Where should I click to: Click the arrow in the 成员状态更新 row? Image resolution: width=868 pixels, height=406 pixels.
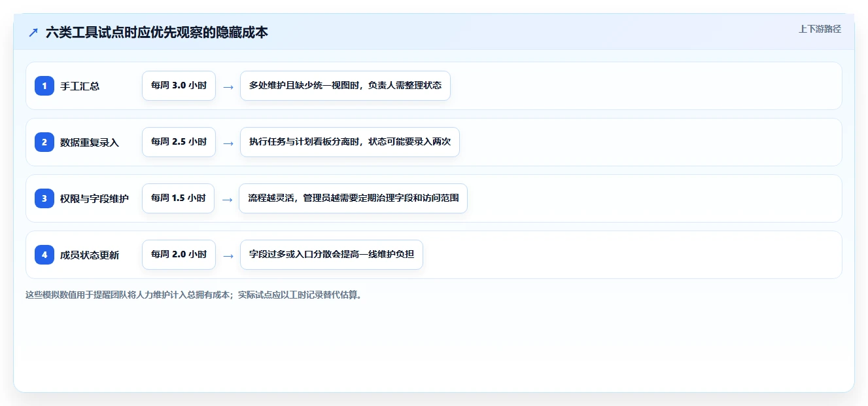[x=228, y=255]
